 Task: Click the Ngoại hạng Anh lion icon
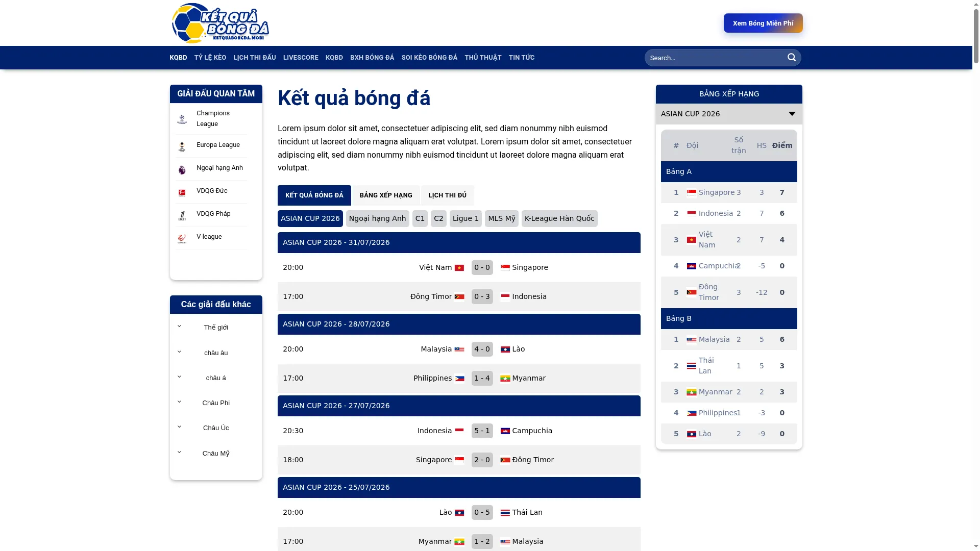(182, 170)
